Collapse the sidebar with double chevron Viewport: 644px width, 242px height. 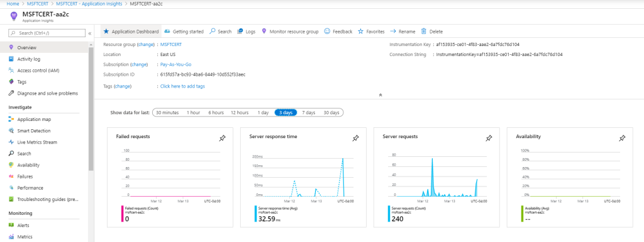(x=89, y=33)
